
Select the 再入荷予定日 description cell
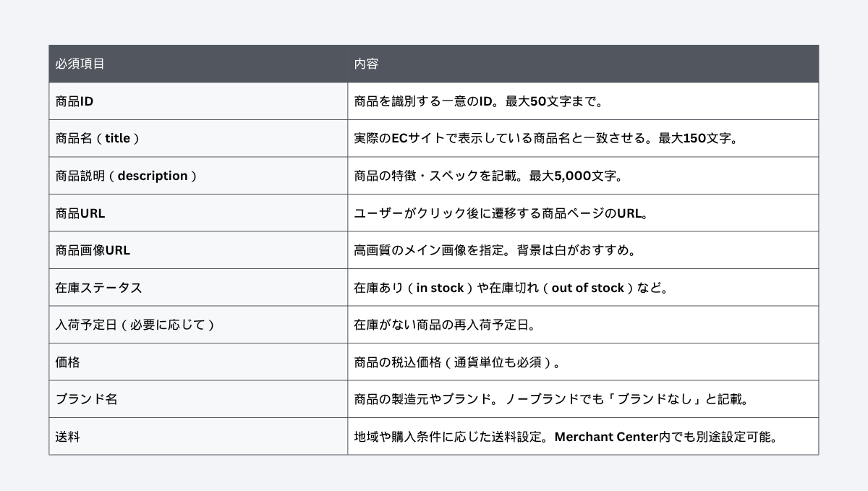583,325
